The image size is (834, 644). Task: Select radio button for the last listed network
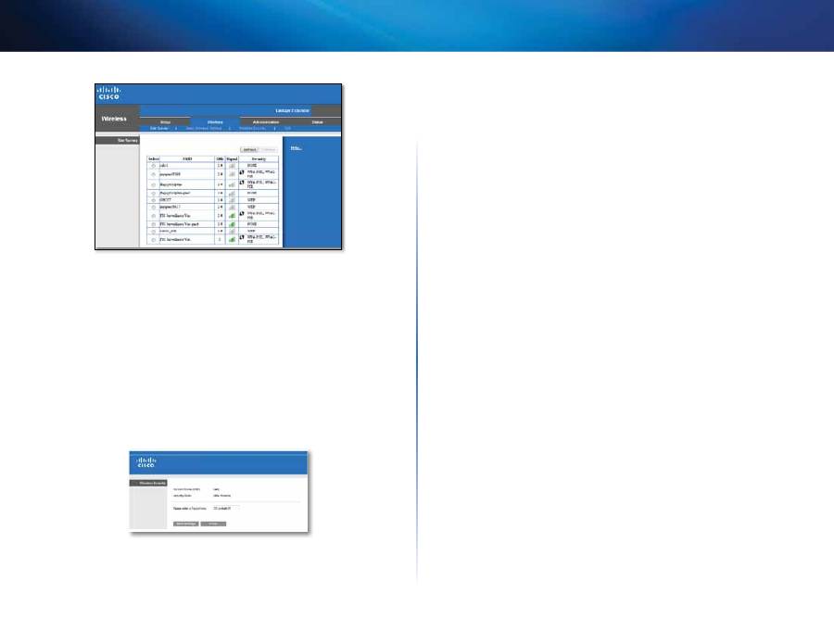[153, 239]
